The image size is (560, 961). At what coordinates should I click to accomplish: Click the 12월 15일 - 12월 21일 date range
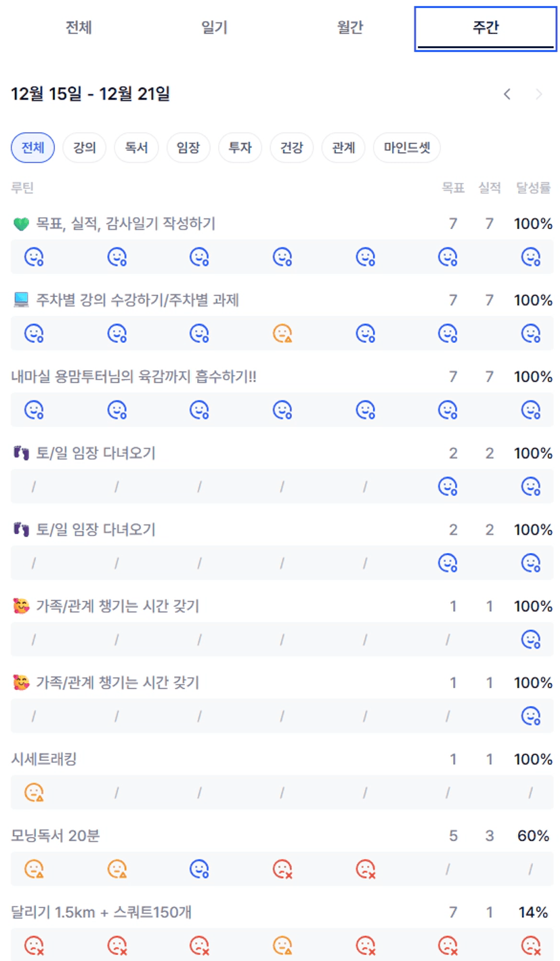tap(91, 94)
